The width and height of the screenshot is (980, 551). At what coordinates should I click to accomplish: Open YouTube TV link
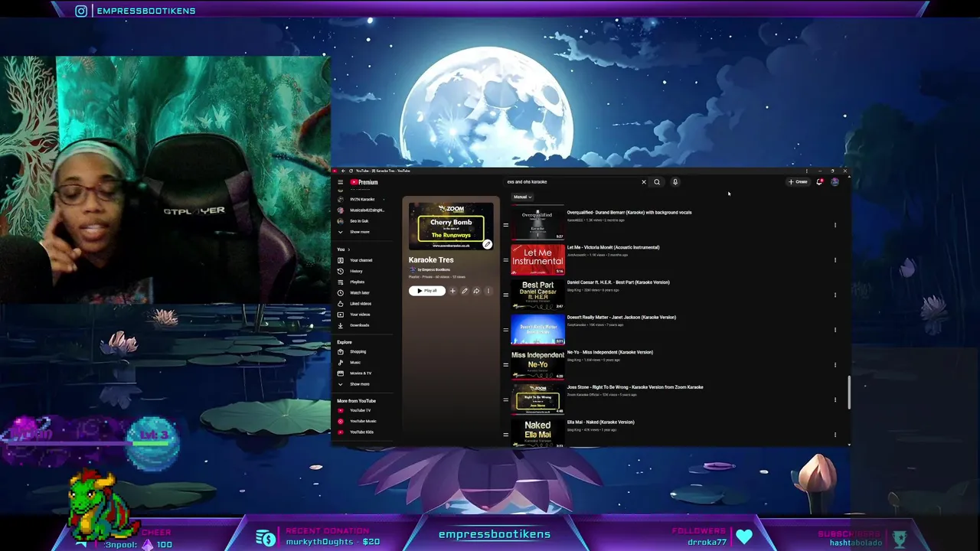tap(361, 410)
